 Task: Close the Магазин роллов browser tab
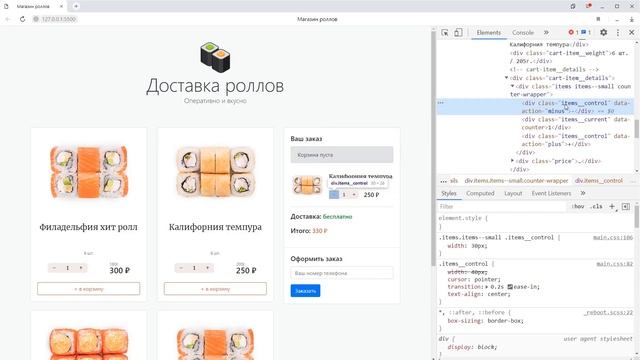(61, 6)
